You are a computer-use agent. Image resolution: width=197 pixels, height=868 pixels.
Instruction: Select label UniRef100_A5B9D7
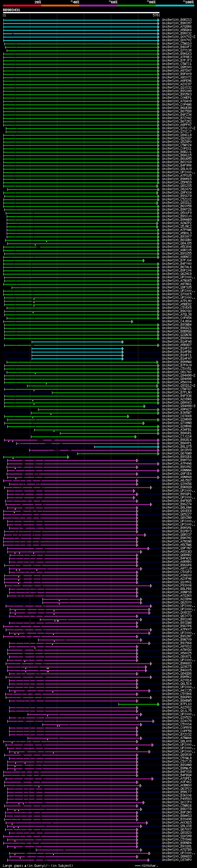[177, 345]
